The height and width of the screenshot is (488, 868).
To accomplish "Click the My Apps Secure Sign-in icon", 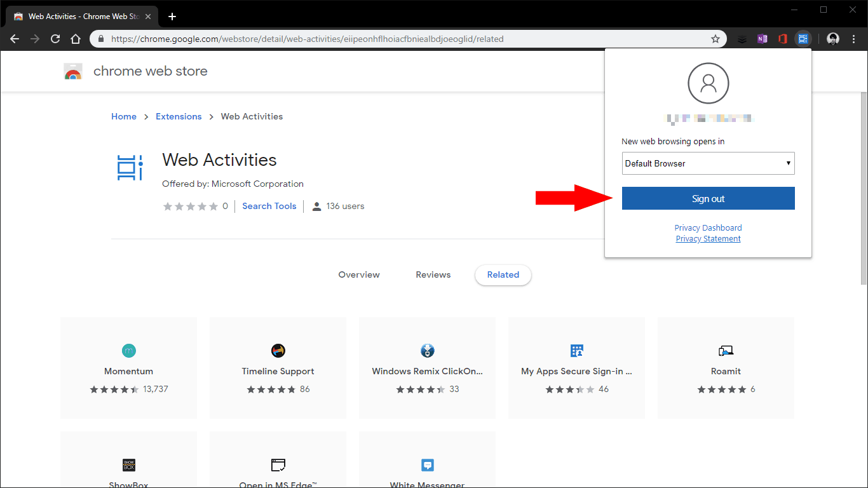I will [577, 350].
